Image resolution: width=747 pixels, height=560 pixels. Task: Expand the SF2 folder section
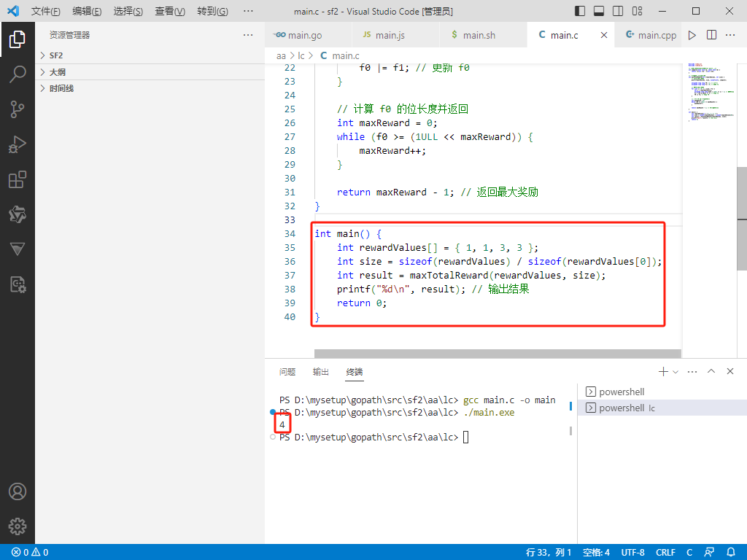pos(150,55)
